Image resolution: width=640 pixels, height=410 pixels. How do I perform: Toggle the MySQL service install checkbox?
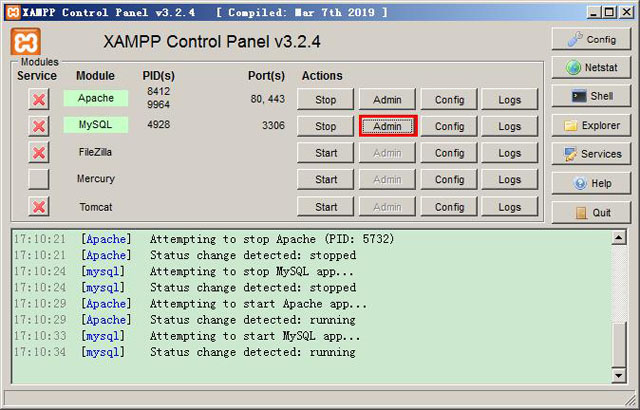(39, 126)
